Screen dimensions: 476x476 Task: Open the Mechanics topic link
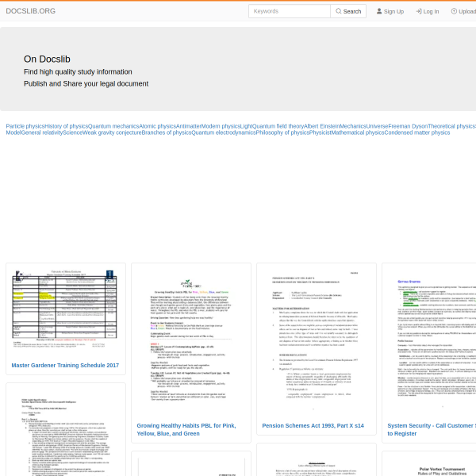coord(353,126)
